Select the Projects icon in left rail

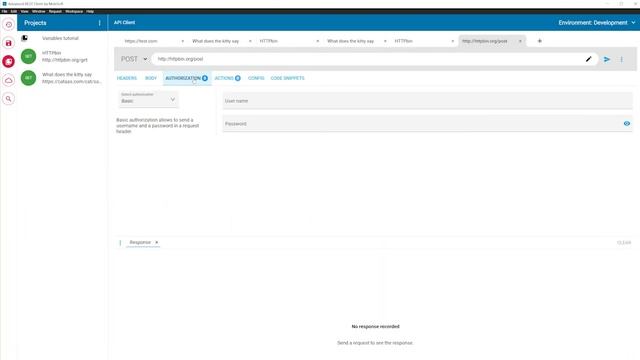(9, 62)
